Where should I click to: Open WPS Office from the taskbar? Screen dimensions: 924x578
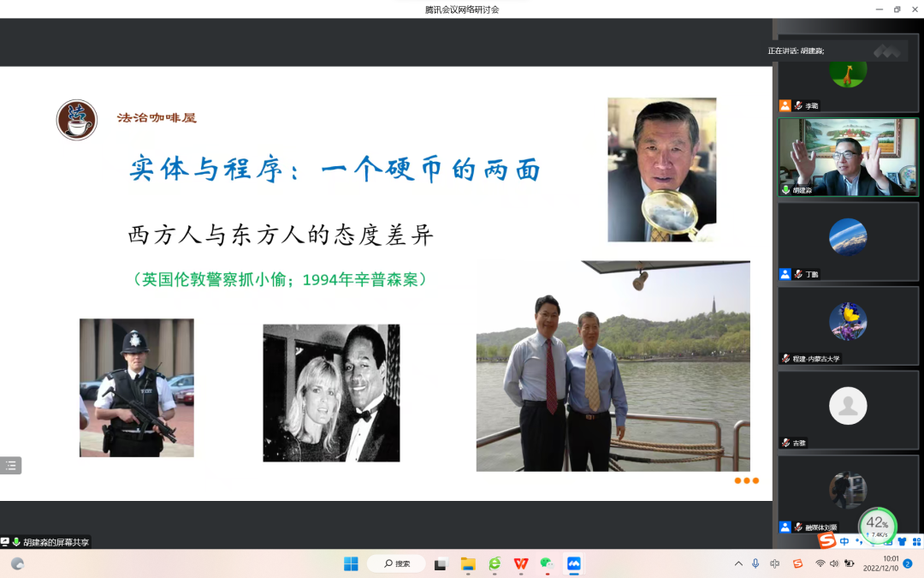point(521,563)
